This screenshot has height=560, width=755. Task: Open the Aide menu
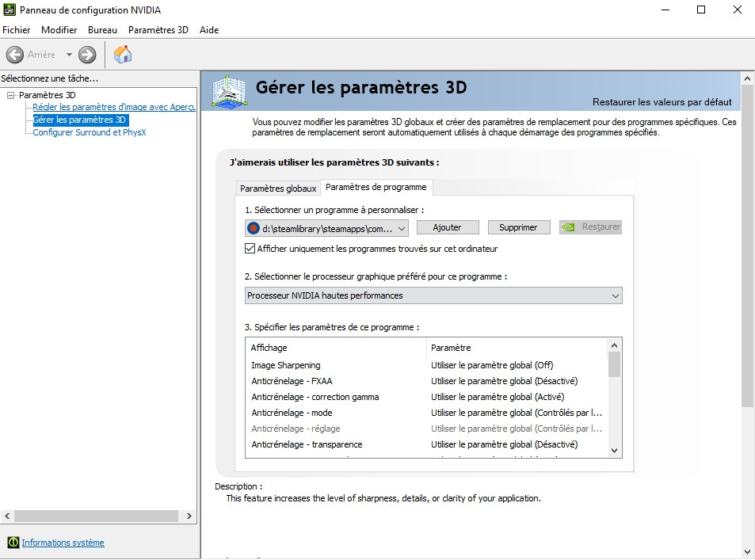[x=209, y=30]
